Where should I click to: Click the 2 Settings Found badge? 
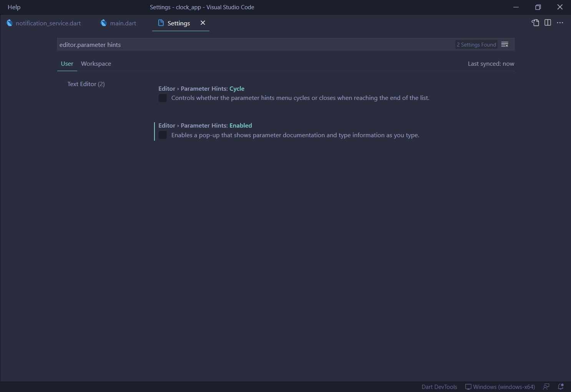tap(476, 45)
